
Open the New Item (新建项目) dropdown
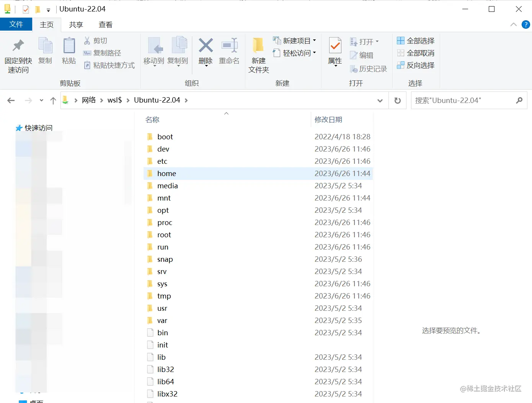(x=294, y=41)
